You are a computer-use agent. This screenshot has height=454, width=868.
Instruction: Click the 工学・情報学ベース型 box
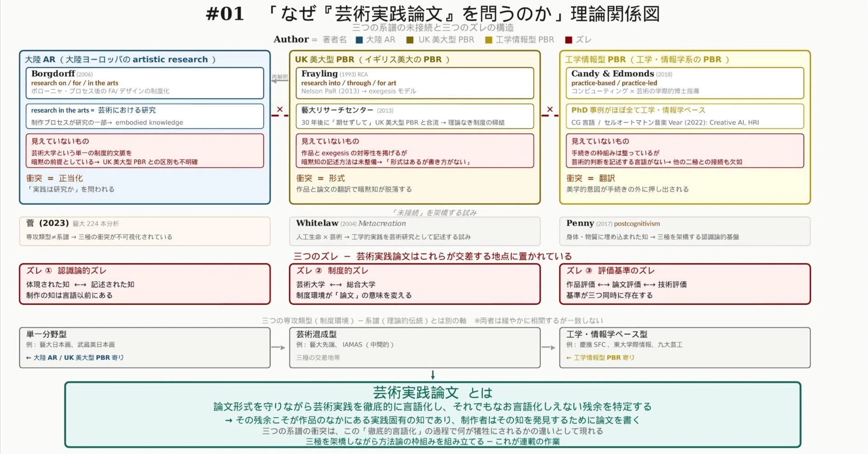coord(685,348)
